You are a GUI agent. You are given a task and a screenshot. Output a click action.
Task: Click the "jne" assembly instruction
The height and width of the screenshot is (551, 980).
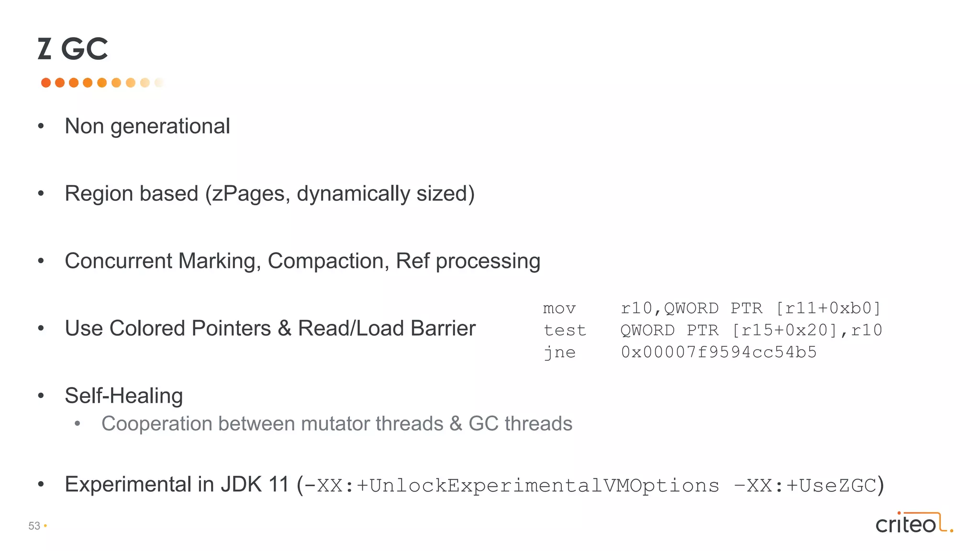[559, 353]
